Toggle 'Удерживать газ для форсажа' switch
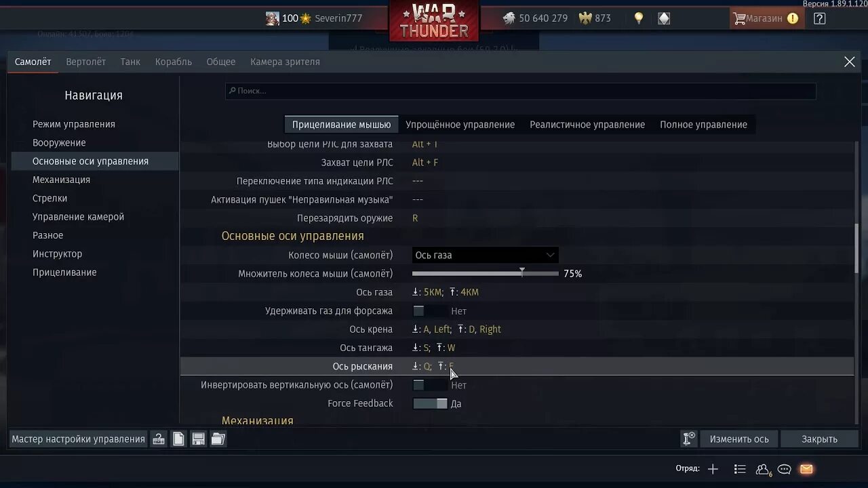The height and width of the screenshot is (488, 868). pyautogui.click(x=430, y=311)
